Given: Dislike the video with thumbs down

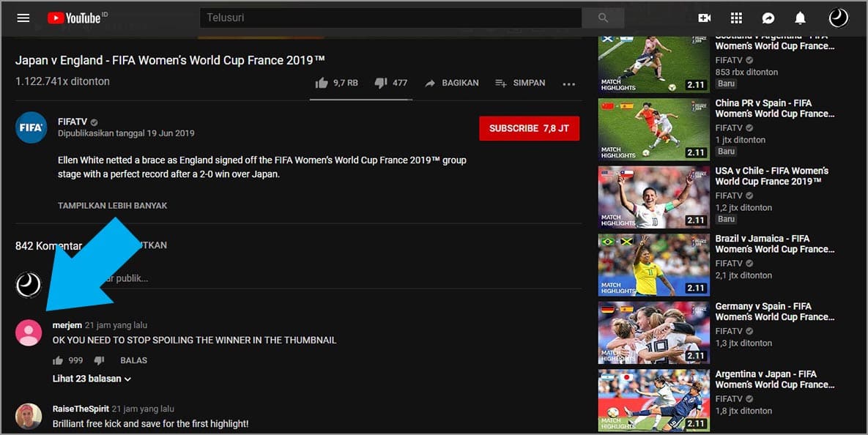Looking at the screenshot, I should 381,83.
